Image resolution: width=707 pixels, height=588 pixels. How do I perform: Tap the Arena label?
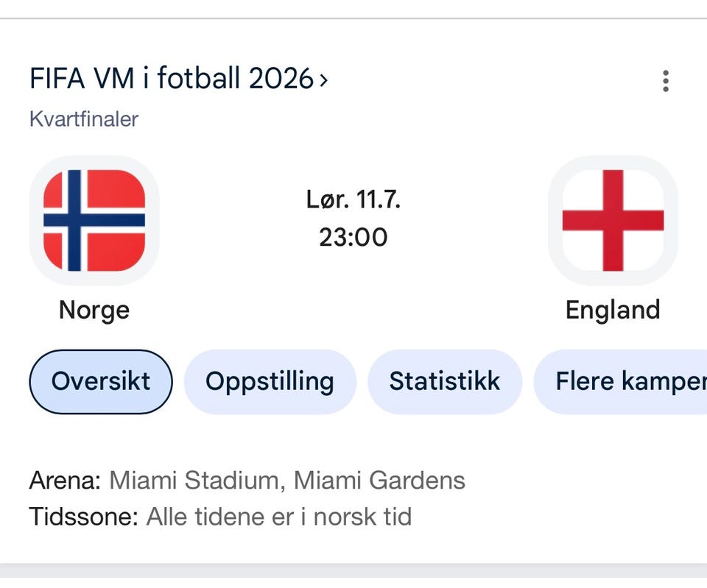click(66, 481)
